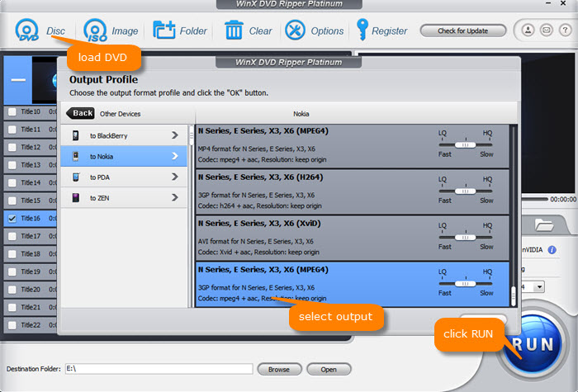Check the Title15 checkbox
The height and width of the screenshot is (392, 578).
(12, 201)
